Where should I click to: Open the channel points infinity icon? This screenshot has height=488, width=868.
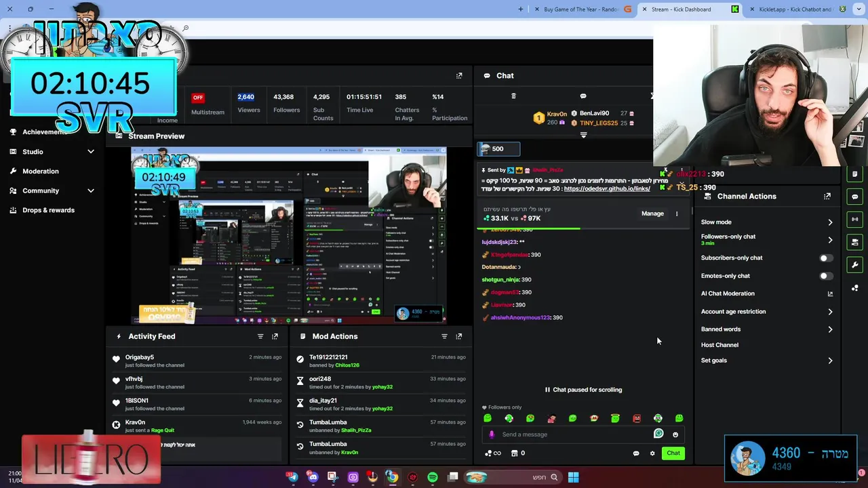pos(493,453)
